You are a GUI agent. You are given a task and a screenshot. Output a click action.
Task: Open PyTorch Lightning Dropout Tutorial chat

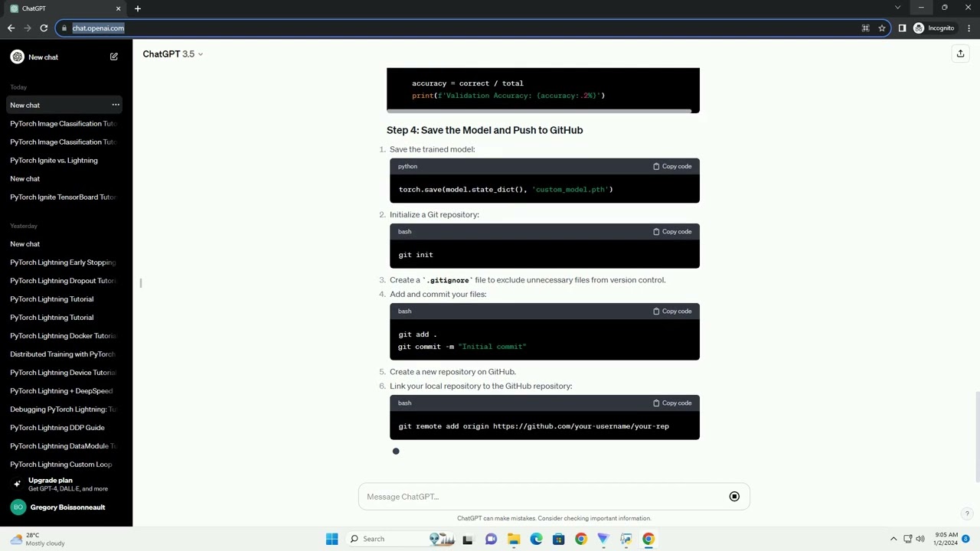click(x=66, y=280)
